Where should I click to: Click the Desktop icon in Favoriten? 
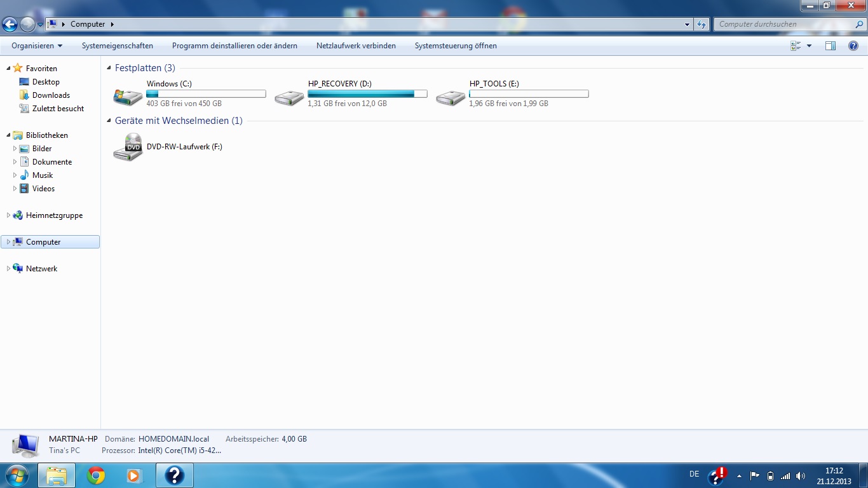24,82
